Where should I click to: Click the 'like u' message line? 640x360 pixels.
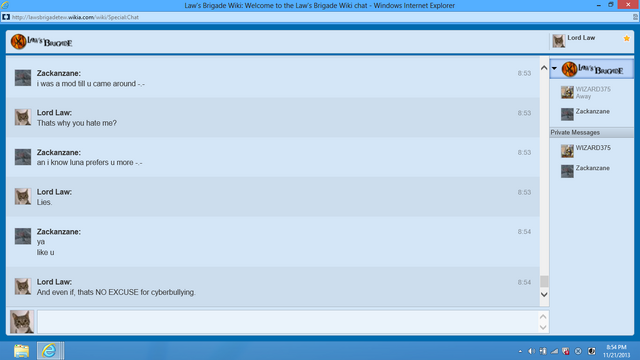(x=45, y=252)
